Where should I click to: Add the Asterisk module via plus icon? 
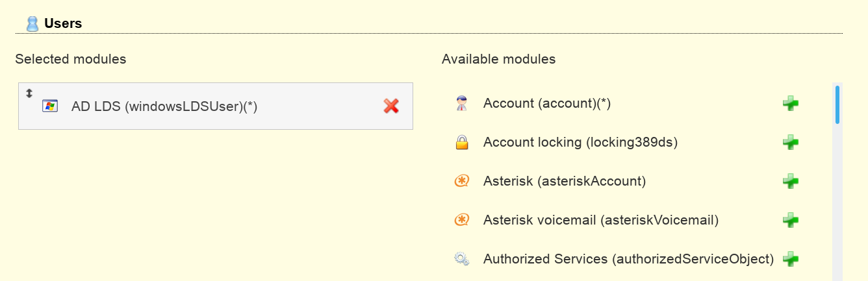pyautogui.click(x=791, y=182)
